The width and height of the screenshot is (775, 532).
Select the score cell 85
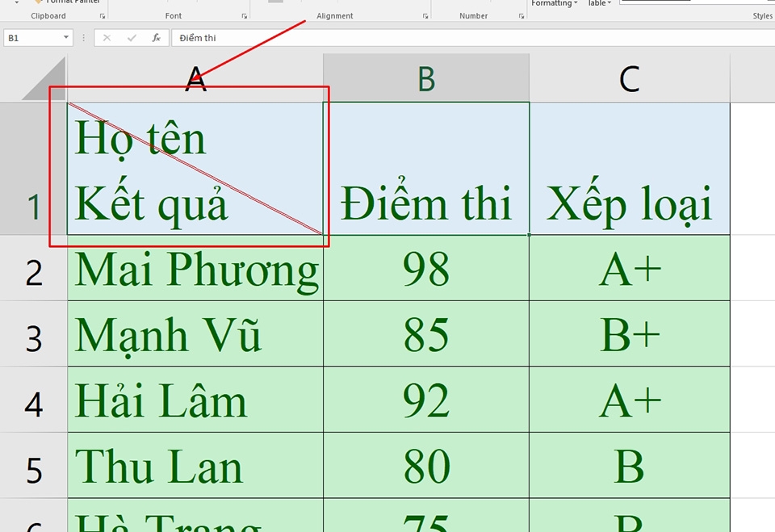tap(426, 333)
